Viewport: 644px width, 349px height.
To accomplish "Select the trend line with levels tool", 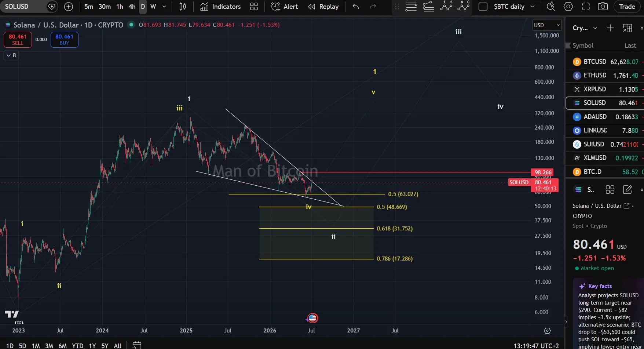I will tap(428, 7).
